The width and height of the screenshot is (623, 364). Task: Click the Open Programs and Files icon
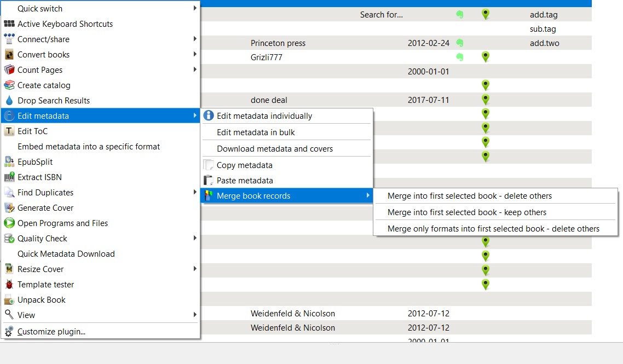(x=9, y=223)
